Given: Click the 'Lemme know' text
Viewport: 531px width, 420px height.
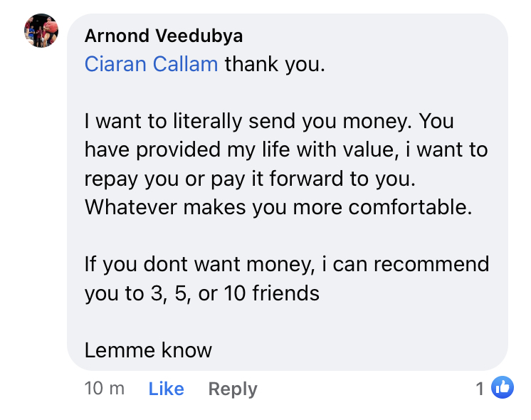Looking at the screenshot, I should [x=148, y=350].
